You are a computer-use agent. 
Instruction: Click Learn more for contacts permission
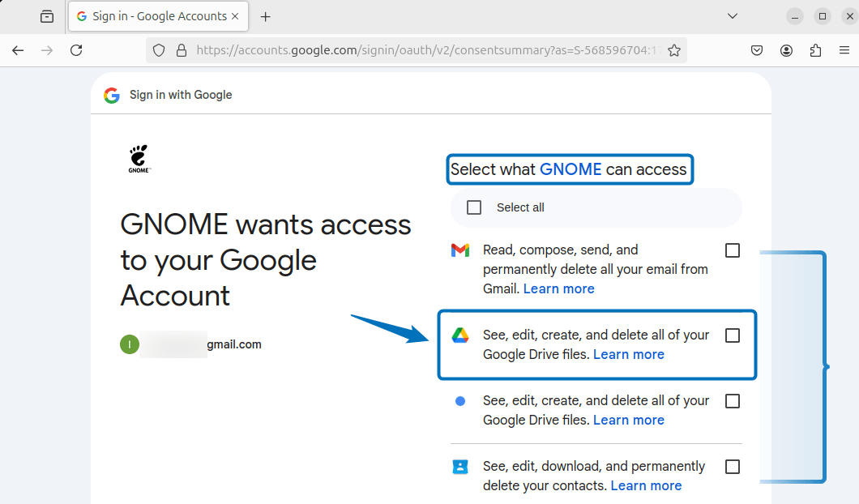point(646,485)
